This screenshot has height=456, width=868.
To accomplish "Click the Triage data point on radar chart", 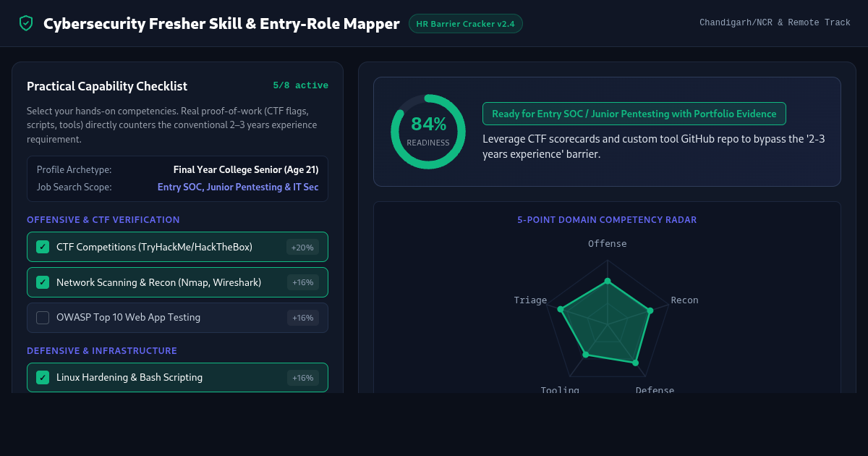I will point(561,309).
